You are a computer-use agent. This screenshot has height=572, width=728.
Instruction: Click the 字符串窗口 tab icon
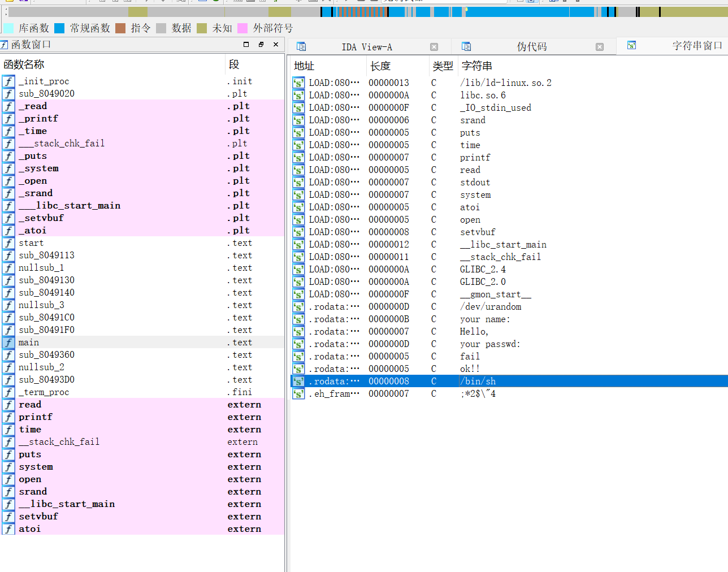pos(631,46)
